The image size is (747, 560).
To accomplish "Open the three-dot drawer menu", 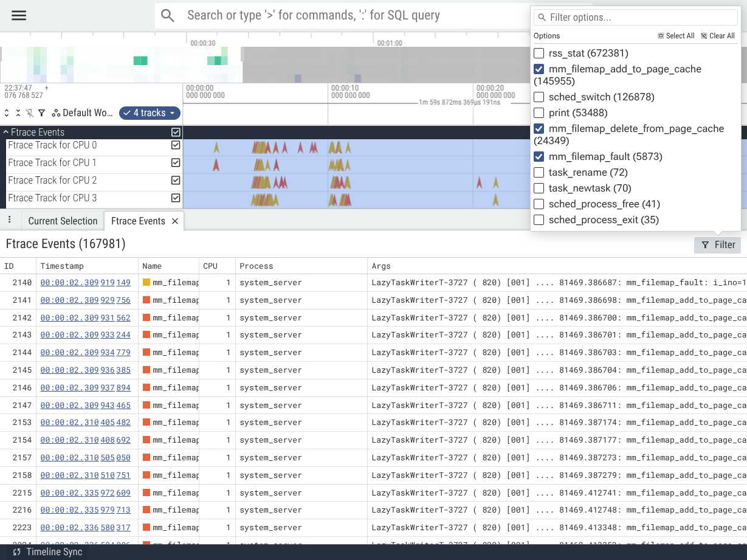I will 9,220.
